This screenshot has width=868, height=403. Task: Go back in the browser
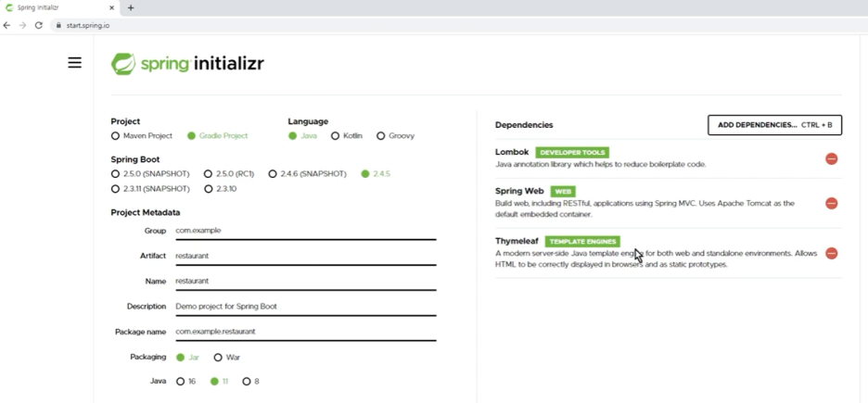6,25
